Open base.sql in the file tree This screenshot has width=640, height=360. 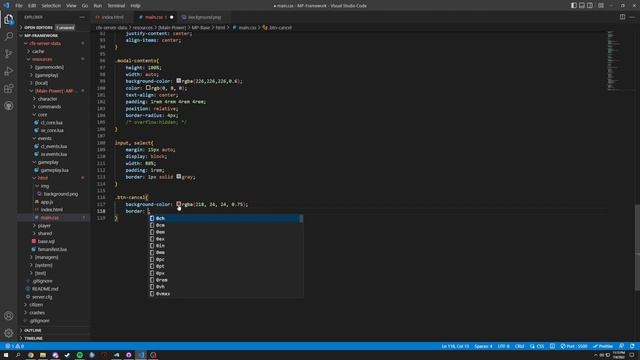[46, 242]
